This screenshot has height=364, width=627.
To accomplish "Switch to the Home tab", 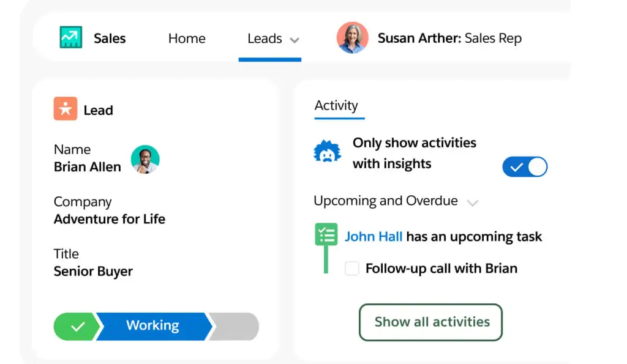I will [x=186, y=38].
